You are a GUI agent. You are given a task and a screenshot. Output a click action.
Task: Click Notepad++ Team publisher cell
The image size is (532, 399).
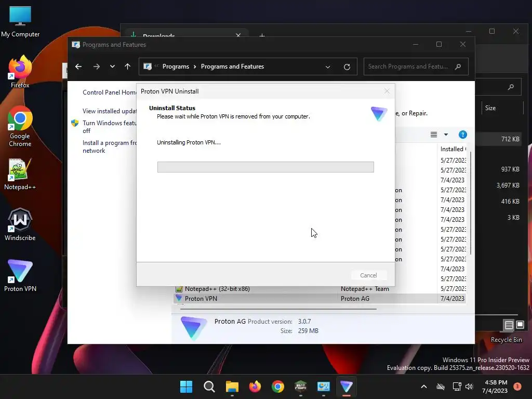[365, 289]
